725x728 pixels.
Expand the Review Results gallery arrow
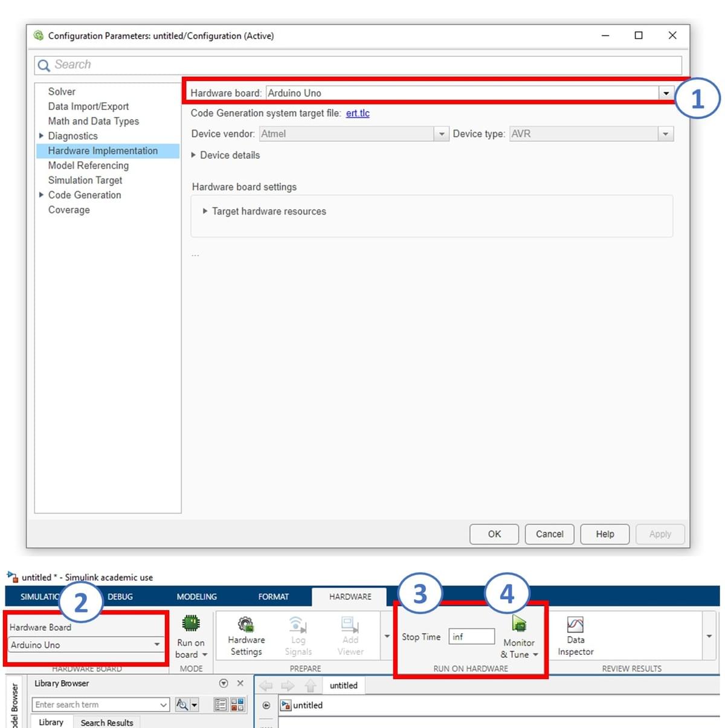click(x=709, y=636)
